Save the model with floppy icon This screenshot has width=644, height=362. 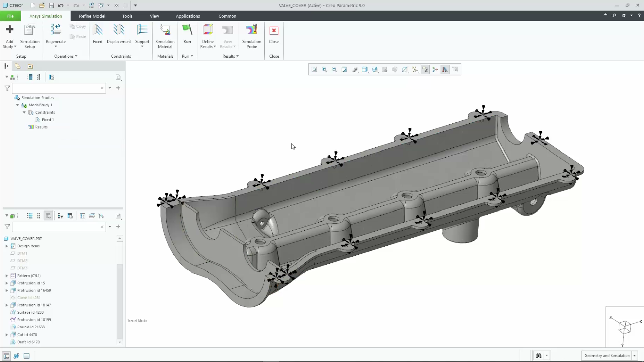[51, 5]
